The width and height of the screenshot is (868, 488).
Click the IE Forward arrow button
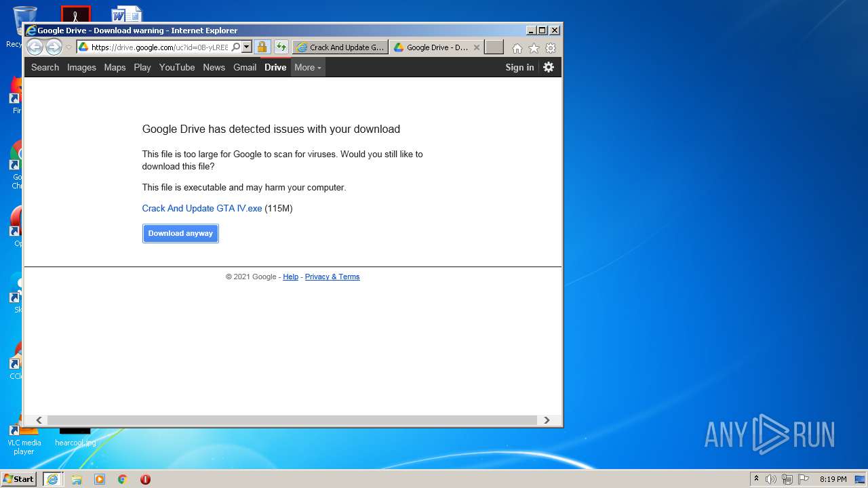click(x=54, y=47)
